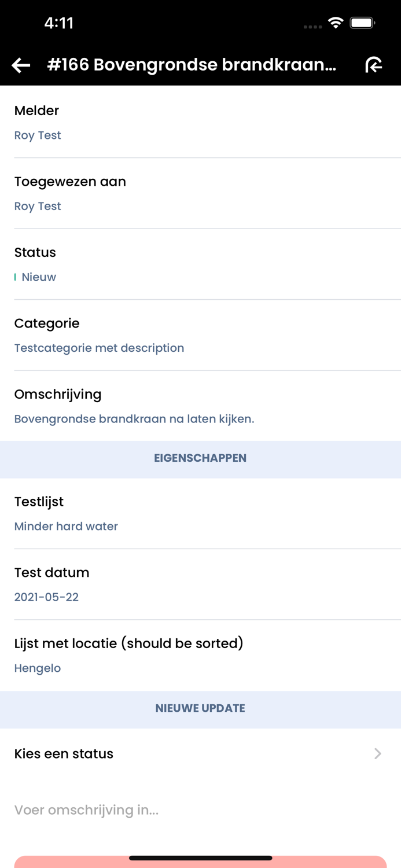Tap the battery indicator icon
Screen dimensions: 401x868
click(x=363, y=23)
